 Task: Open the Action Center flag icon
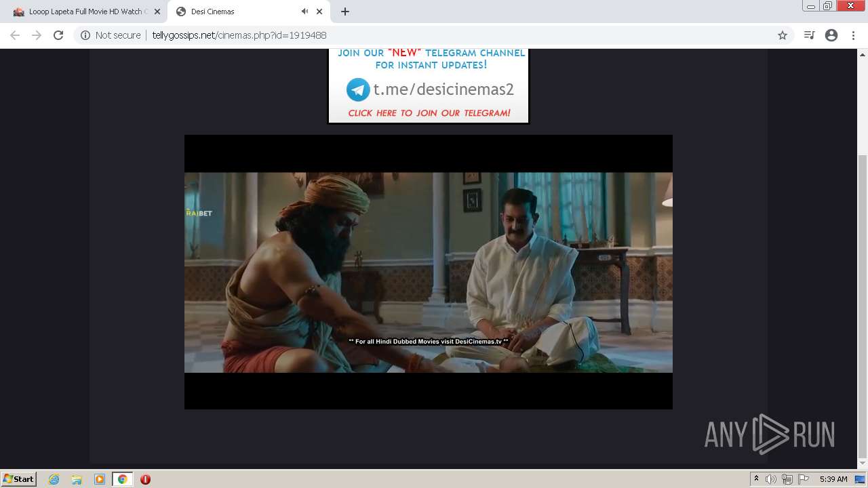coord(804,479)
